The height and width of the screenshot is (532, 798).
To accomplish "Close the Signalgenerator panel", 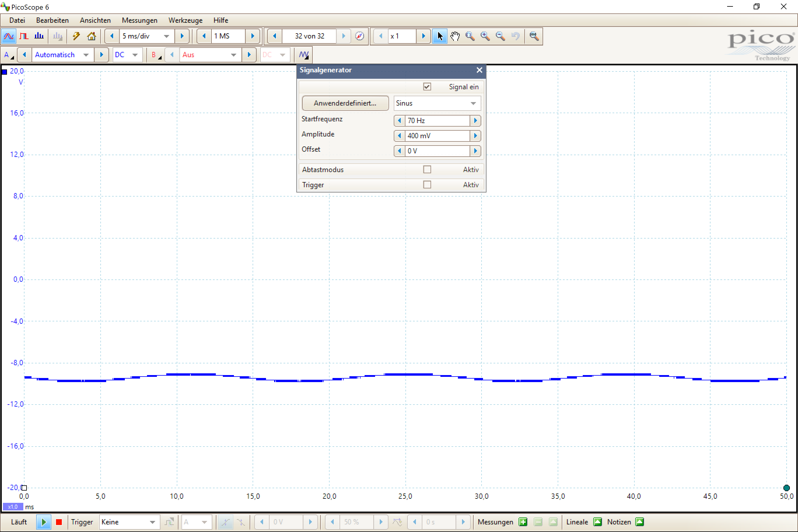I will tap(479, 70).
